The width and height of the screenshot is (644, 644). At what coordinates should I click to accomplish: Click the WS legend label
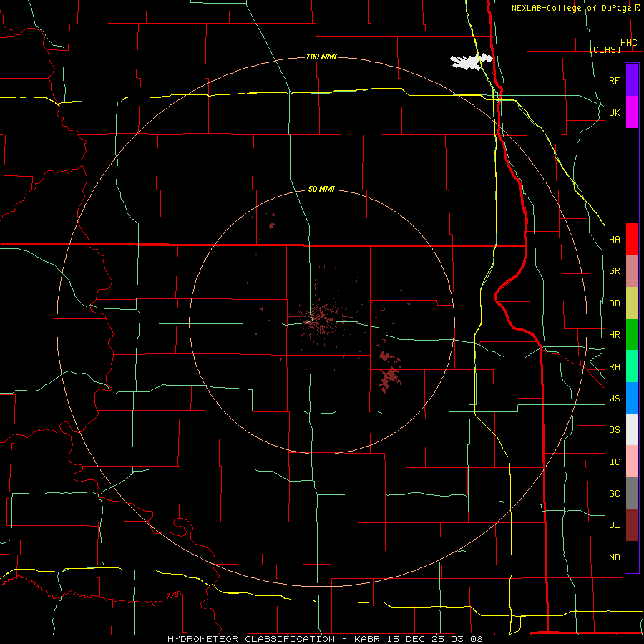click(615, 399)
